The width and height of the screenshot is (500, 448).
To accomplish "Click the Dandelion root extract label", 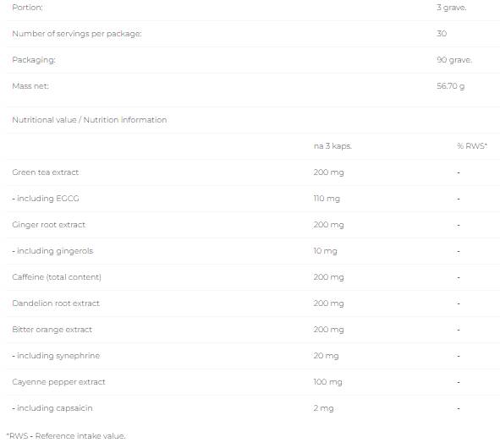I will coord(56,303).
